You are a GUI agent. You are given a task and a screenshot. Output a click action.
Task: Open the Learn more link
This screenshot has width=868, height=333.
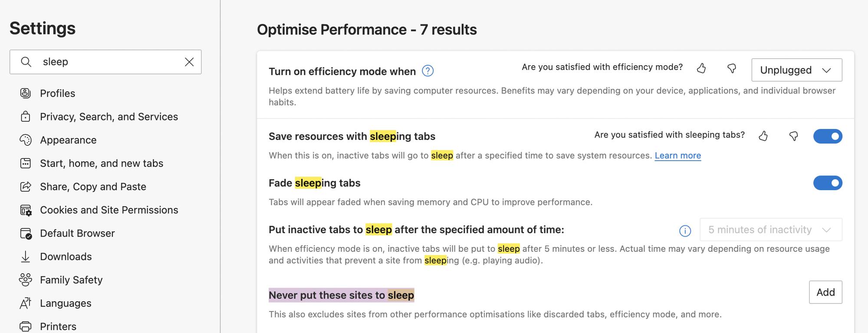click(677, 155)
